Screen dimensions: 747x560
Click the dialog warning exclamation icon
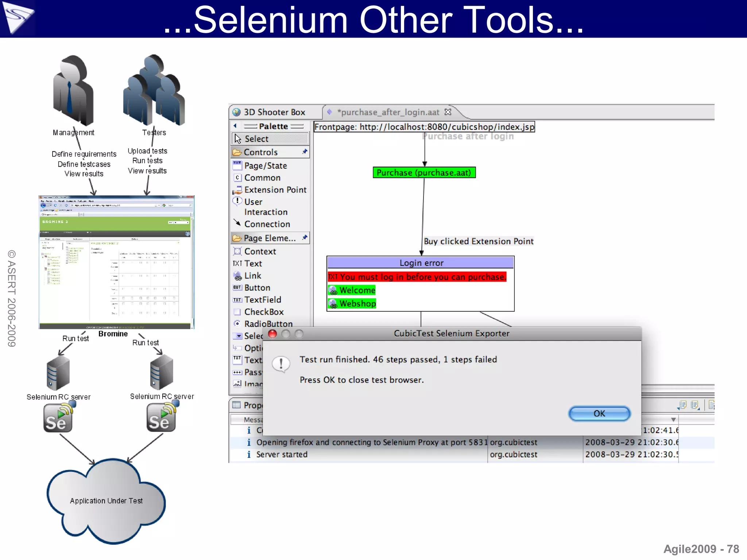tap(281, 364)
